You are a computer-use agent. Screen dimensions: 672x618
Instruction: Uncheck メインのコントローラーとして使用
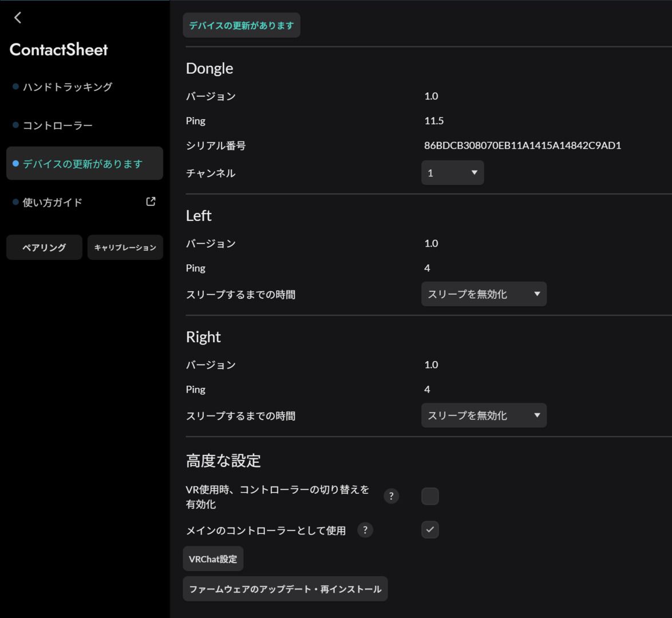[x=430, y=530]
